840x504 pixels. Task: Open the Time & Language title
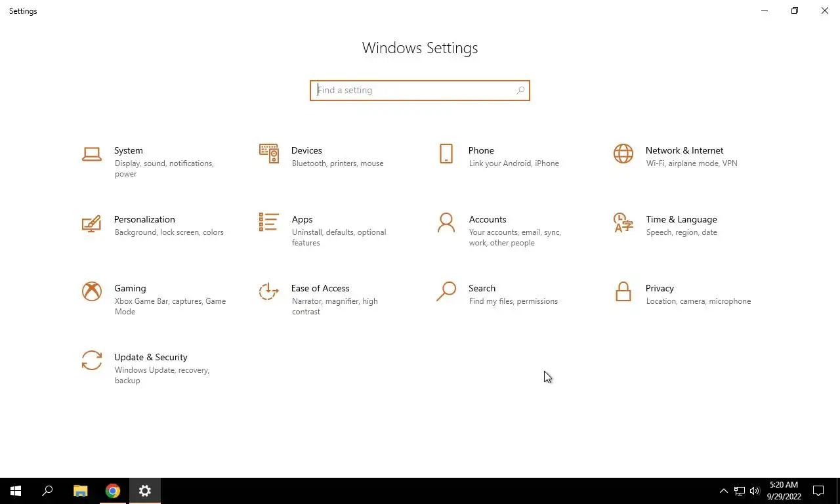681,219
